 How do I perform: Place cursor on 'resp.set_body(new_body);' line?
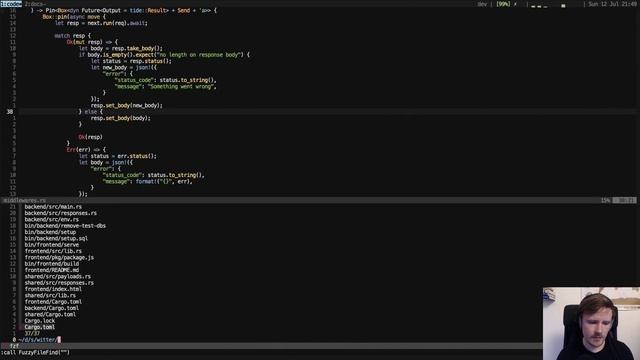point(127,105)
